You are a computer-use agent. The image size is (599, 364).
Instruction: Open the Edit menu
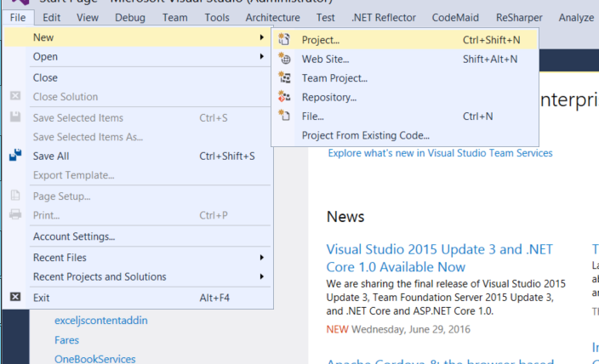click(x=51, y=18)
